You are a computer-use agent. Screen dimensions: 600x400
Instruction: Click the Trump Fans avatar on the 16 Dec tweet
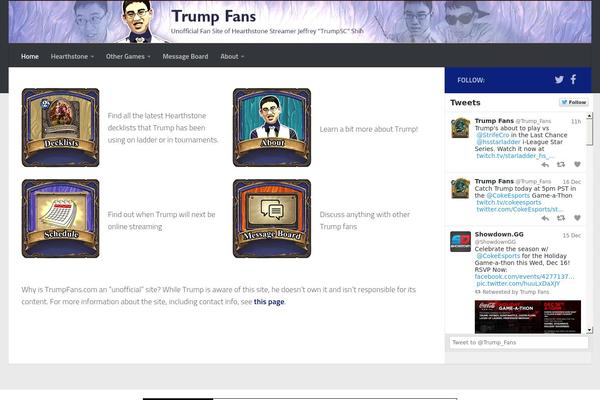click(460, 188)
